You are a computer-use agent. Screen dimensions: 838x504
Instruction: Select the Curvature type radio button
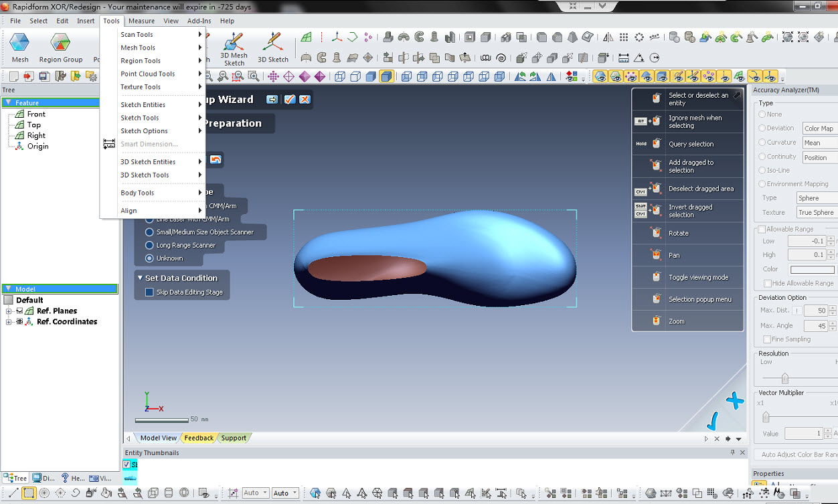click(x=762, y=142)
